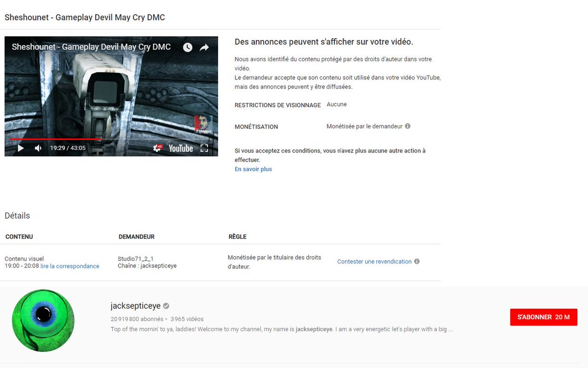Click the Détails section heading
Image resolution: width=588 pixels, height=368 pixels.
pos(17,216)
